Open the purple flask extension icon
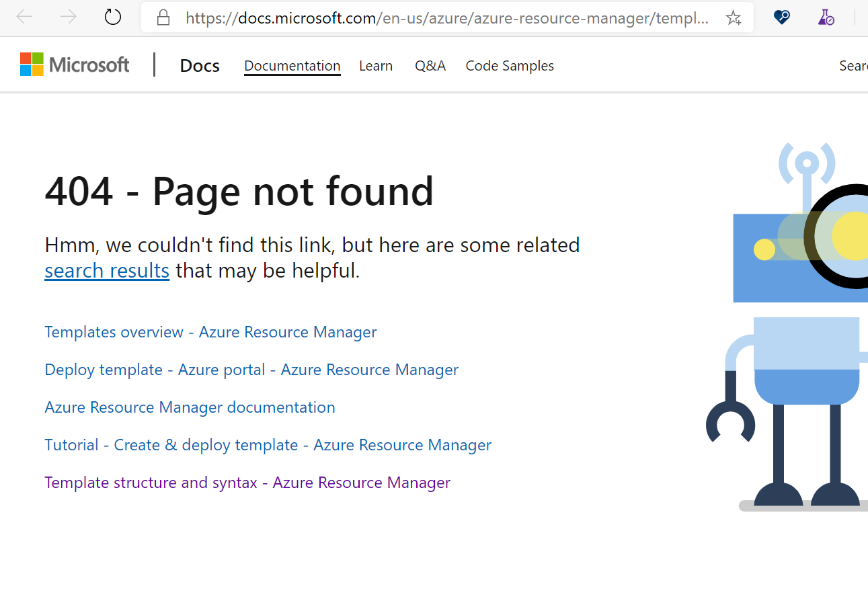 (826, 17)
